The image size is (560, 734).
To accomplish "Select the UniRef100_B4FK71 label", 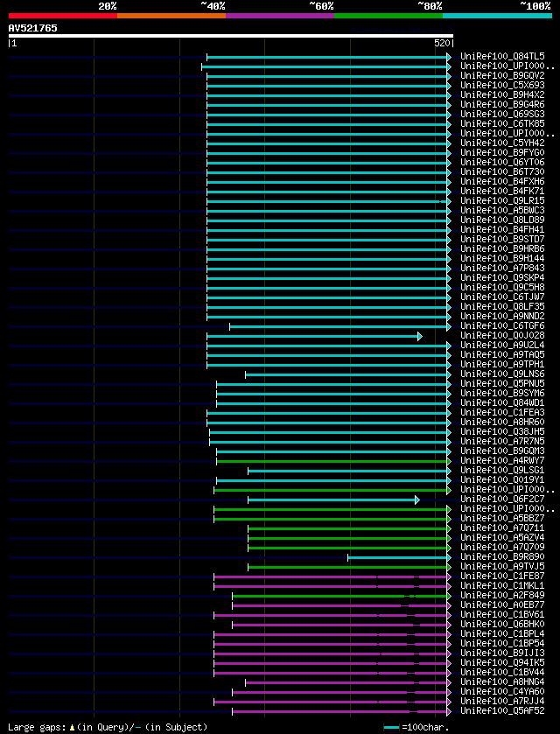I will (502, 192).
